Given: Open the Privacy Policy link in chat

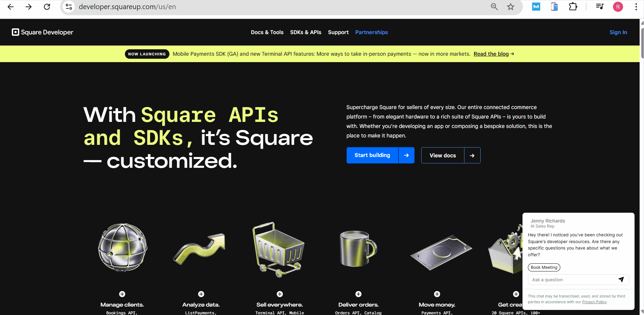Looking at the screenshot, I should click(594, 302).
